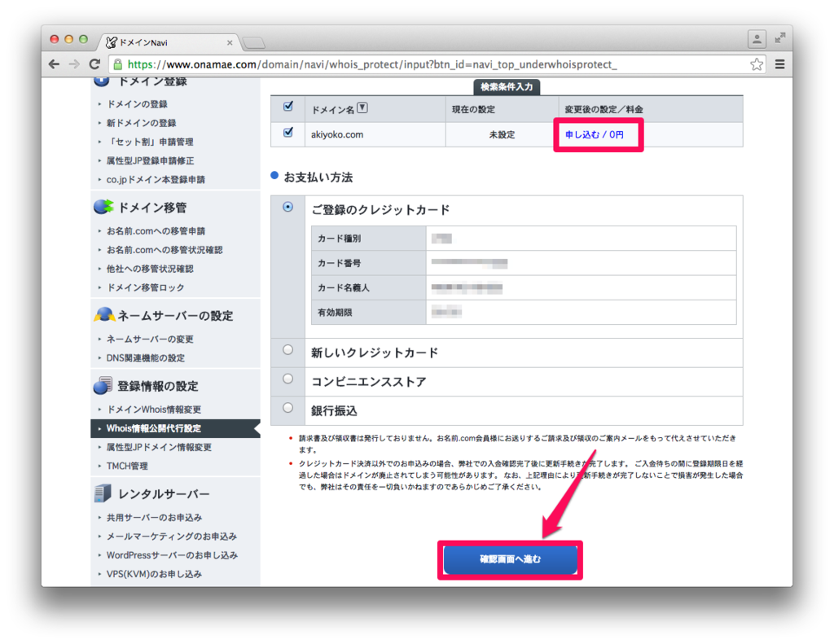Select Whois情報公開代行設定 menu item
Viewport: 834px width, 644px height.
coord(175,428)
